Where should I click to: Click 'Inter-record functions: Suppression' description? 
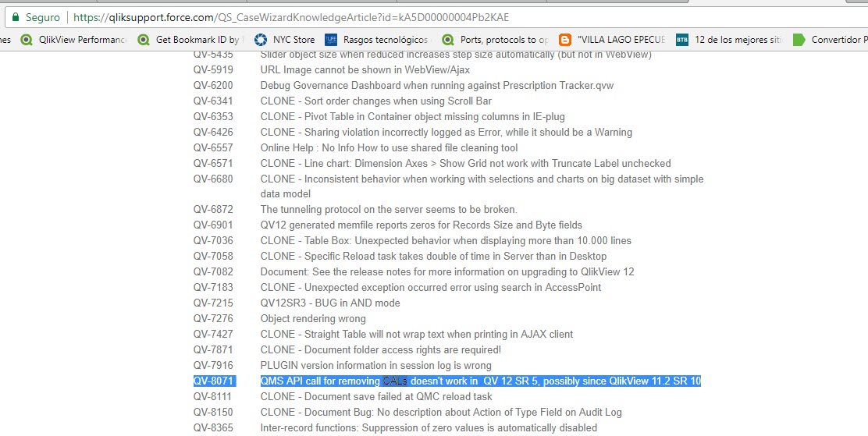point(429,427)
